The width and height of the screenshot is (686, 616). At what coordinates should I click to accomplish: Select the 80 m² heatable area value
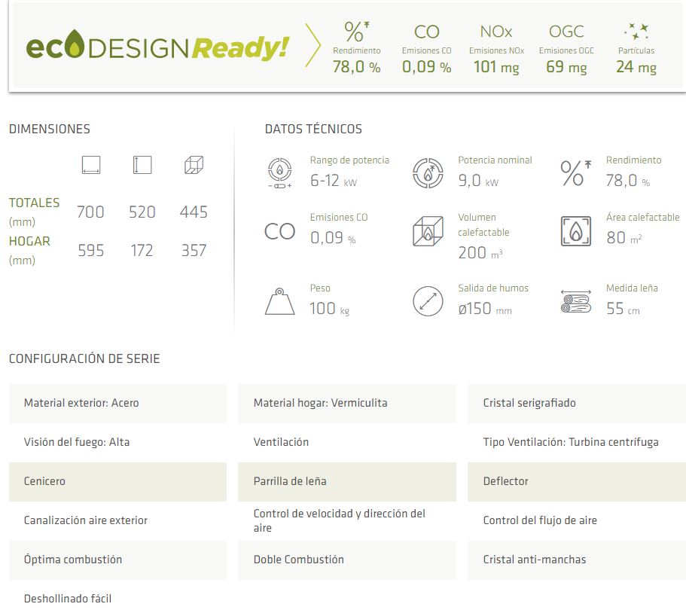tap(623, 237)
